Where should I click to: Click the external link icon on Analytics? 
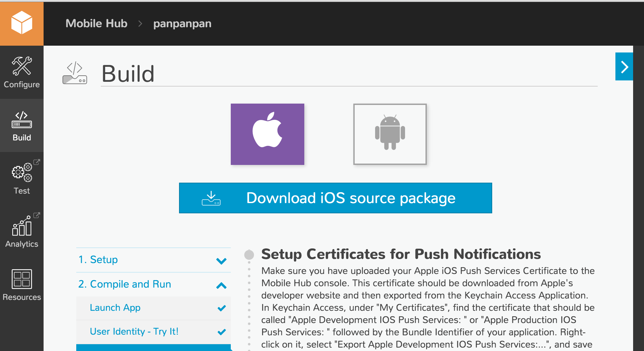[x=37, y=215]
